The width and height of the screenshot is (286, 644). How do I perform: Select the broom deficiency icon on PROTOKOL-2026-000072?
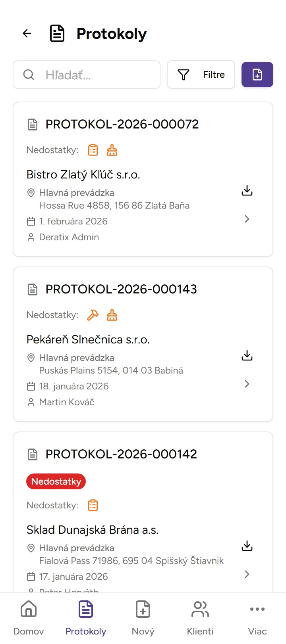click(x=112, y=150)
